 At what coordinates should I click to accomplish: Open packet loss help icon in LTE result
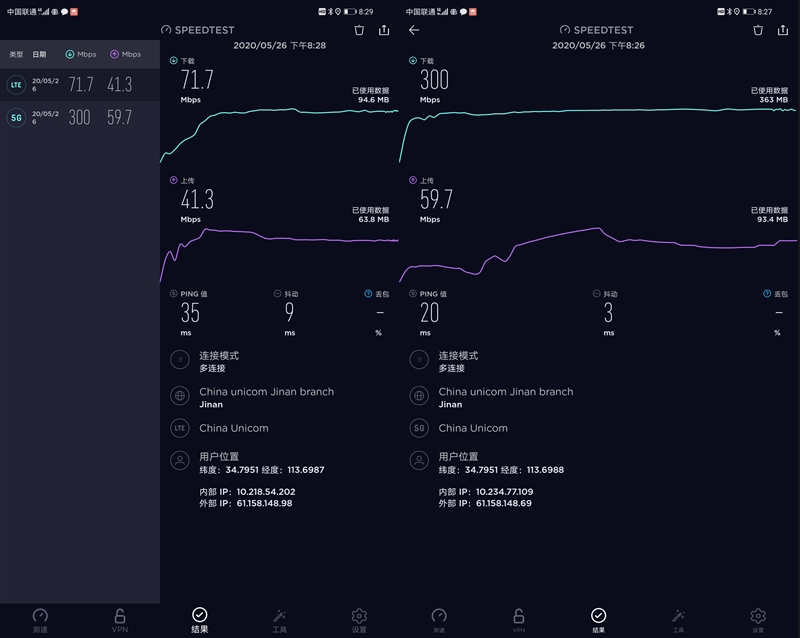point(369,294)
